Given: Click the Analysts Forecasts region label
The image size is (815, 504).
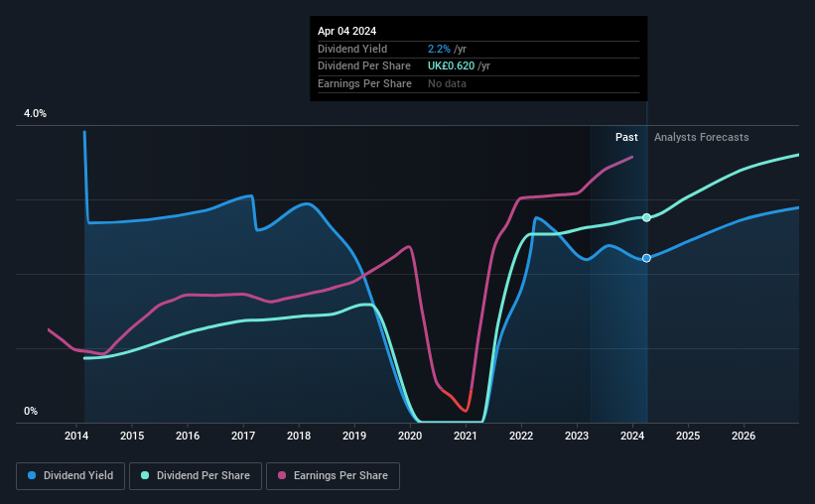Looking at the screenshot, I should coord(701,137).
